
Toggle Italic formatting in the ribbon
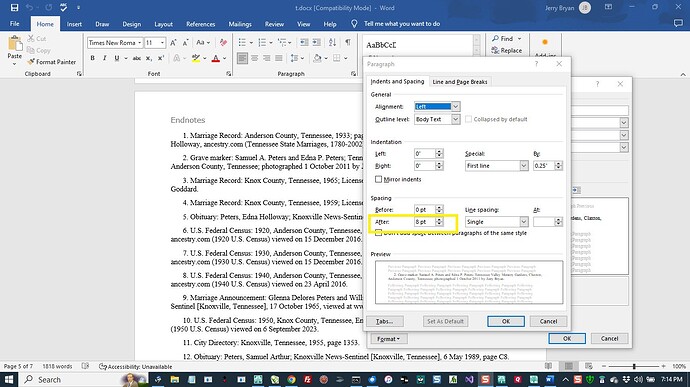104,58
